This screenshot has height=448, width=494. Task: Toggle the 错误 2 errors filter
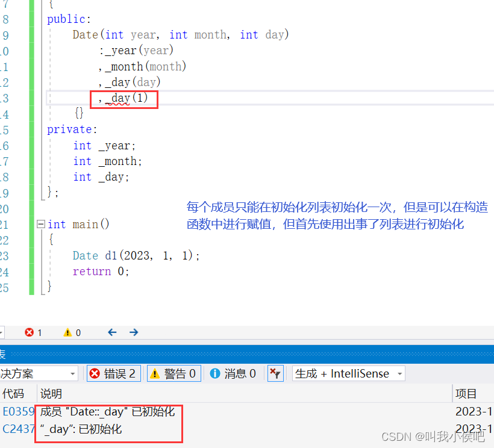(x=113, y=373)
